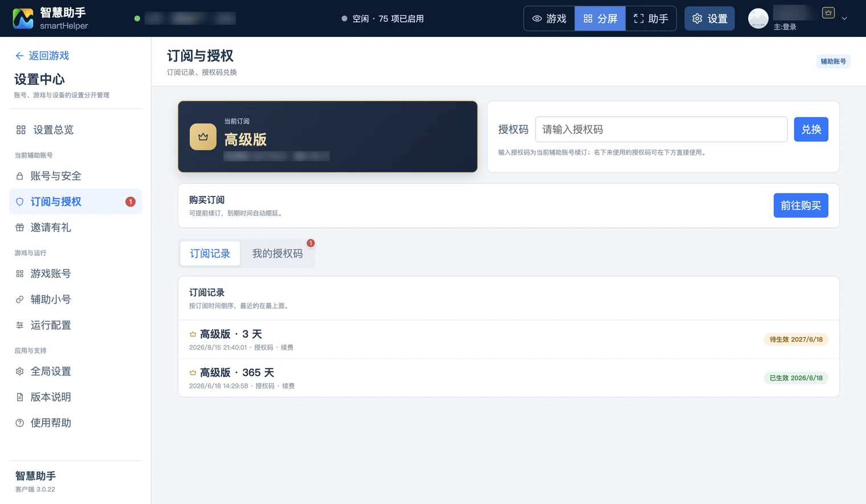
Task: Click the help icon for 使用帮助
Action: [x=20, y=423]
